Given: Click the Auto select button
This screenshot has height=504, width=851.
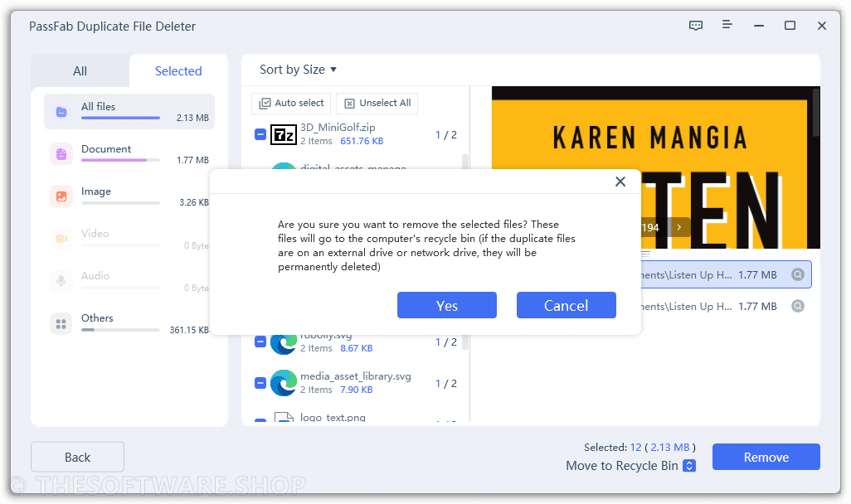Looking at the screenshot, I should 291,103.
